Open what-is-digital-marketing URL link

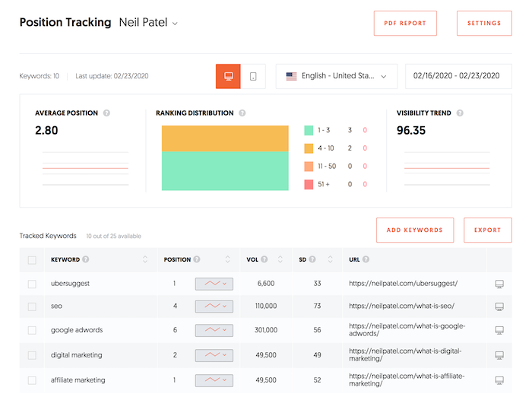(x=405, y=355)
